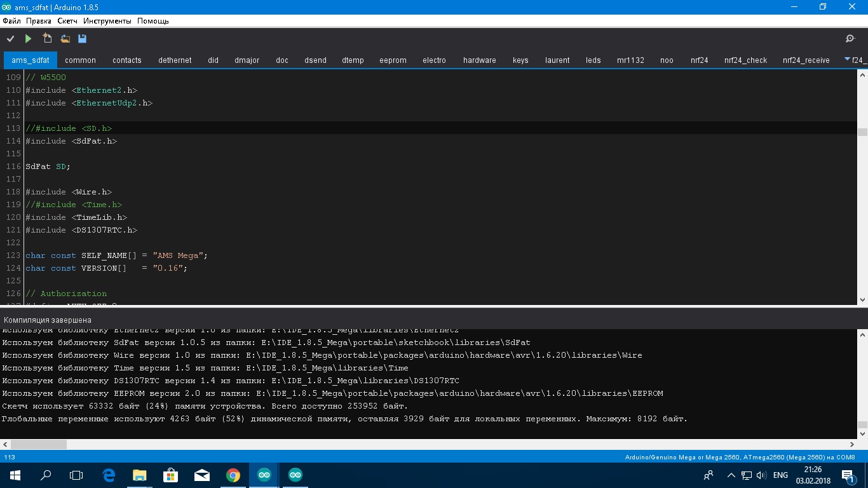Open File Explorer from the taskbar

click(139, 475)
